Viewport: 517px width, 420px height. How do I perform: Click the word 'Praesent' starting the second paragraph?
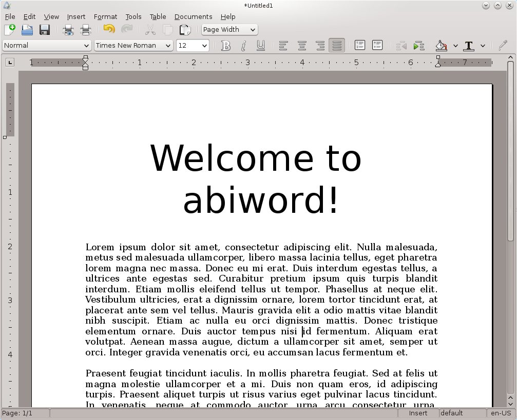(x=105, y=373)
